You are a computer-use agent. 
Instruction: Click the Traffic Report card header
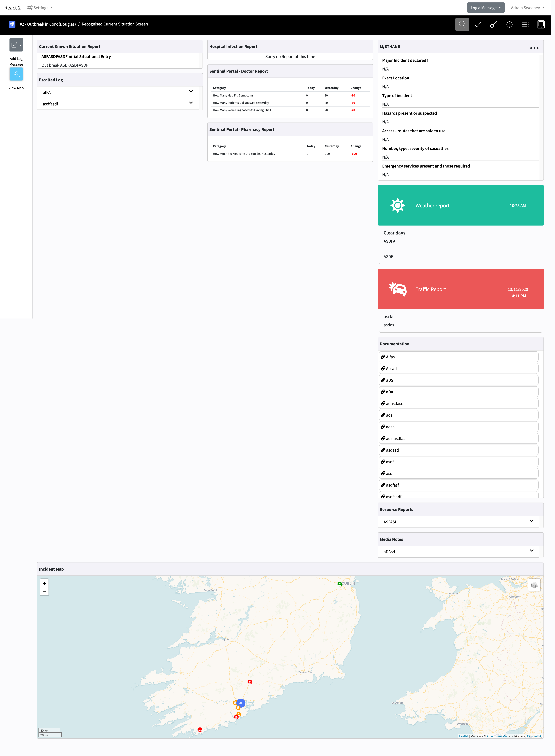pos(460,289)
